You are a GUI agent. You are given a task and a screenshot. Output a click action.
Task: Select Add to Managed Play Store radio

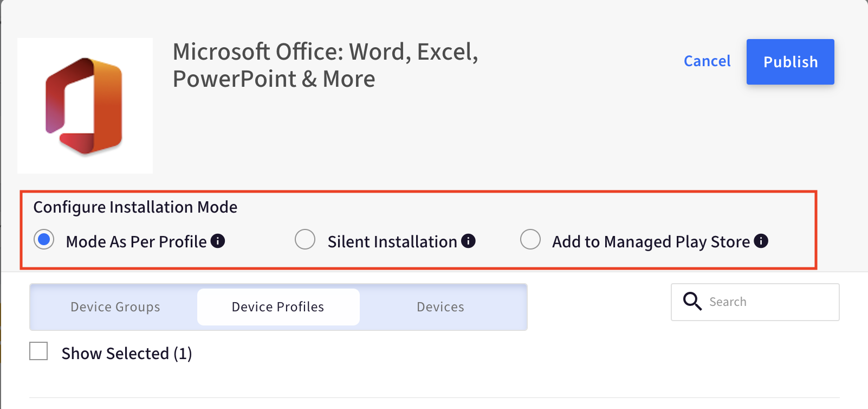coord(530,239)
